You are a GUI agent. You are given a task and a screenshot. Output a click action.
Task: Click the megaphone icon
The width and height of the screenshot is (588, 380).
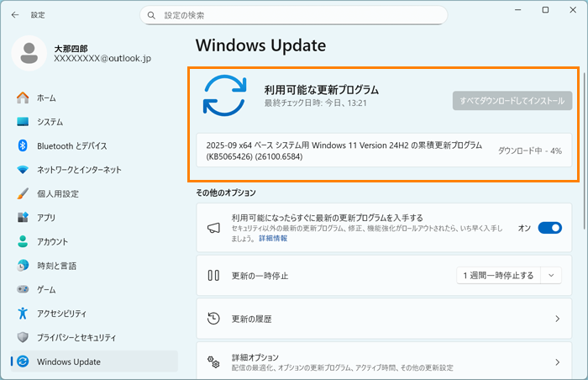click(213, 228)
